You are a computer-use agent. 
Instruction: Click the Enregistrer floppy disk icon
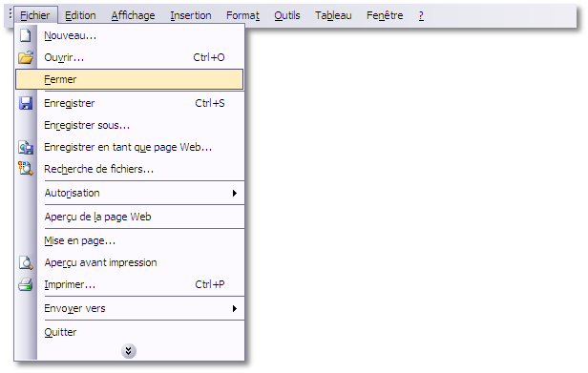tap(26, 103)
